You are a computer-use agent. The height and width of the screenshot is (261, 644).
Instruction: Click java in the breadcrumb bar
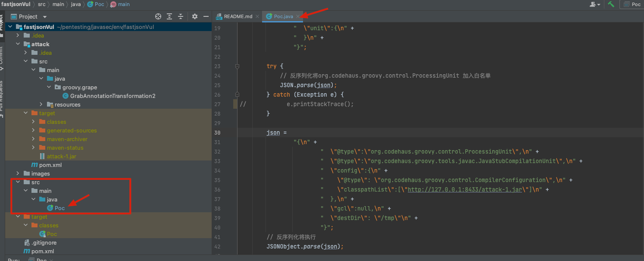75,4
